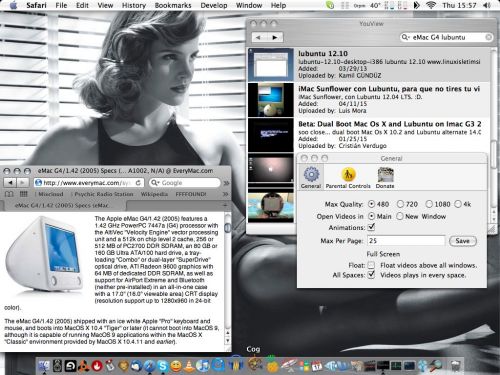Open the FFFFOUND! bookmark
Viewport: 500px width, 375px height.
tap(191, 194)
